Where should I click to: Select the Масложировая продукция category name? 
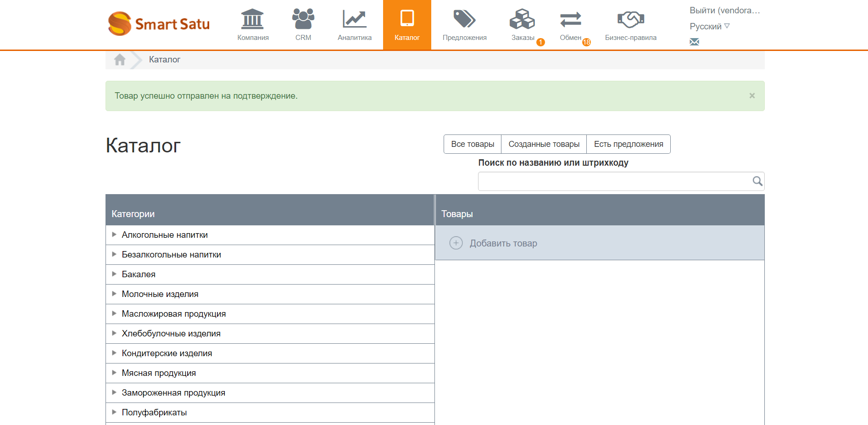pyautogui.click(x=174, y=314)
